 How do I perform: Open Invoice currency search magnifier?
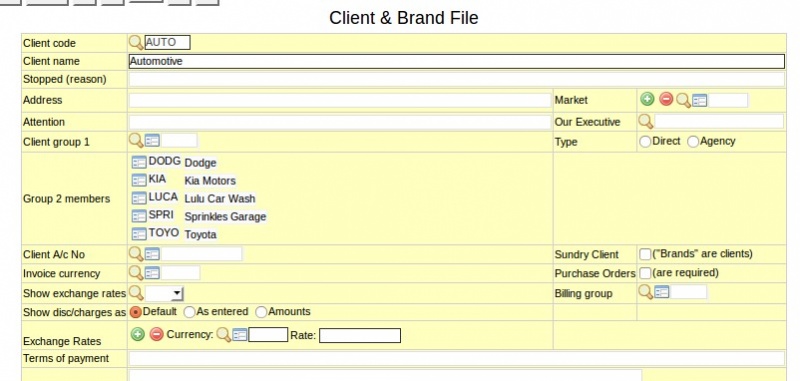click(x=136, y=273)
